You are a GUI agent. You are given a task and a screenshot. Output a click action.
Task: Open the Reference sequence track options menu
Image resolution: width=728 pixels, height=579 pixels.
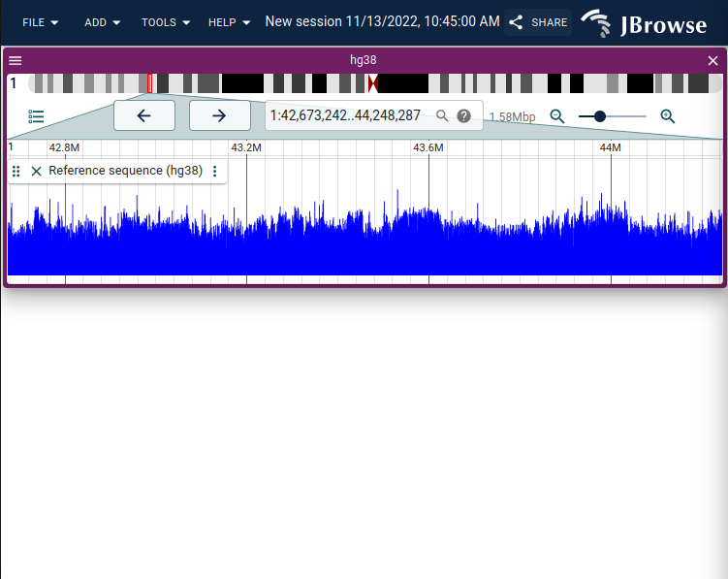coord(215,171)
